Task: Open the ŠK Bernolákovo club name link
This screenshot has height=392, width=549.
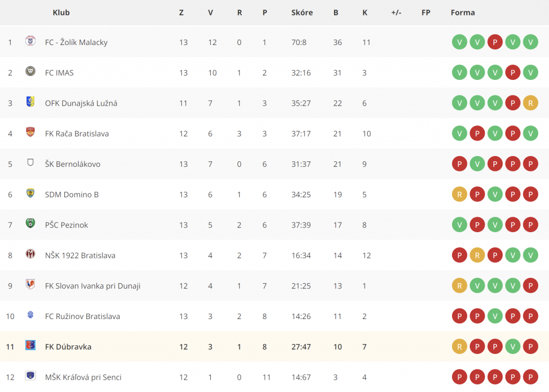Action: click(x=72, y=164)
